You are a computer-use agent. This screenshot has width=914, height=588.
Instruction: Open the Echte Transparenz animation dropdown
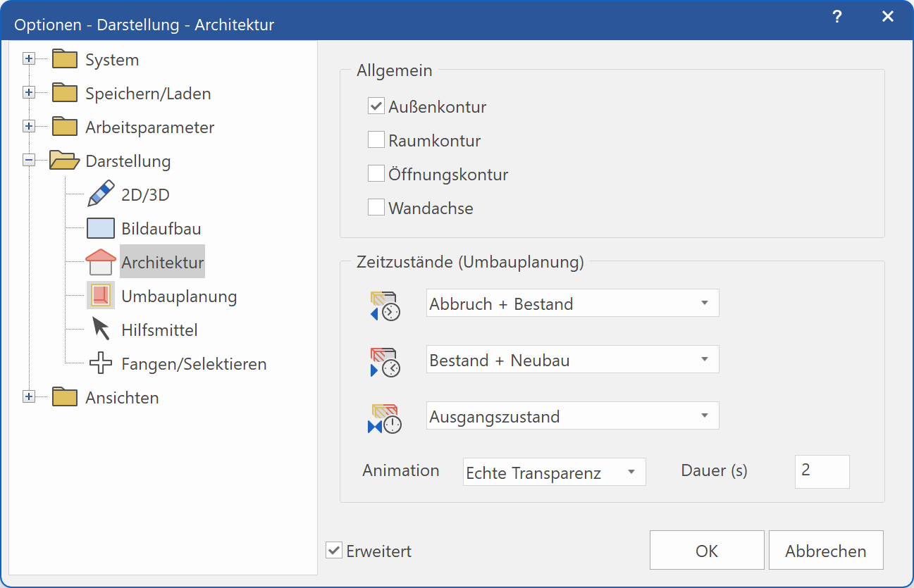554,472
